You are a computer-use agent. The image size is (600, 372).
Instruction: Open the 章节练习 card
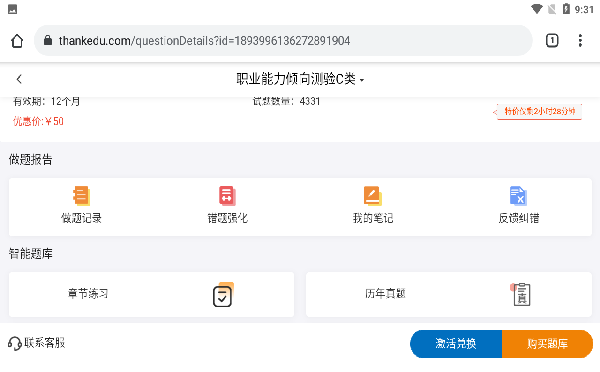pos(152,294)
